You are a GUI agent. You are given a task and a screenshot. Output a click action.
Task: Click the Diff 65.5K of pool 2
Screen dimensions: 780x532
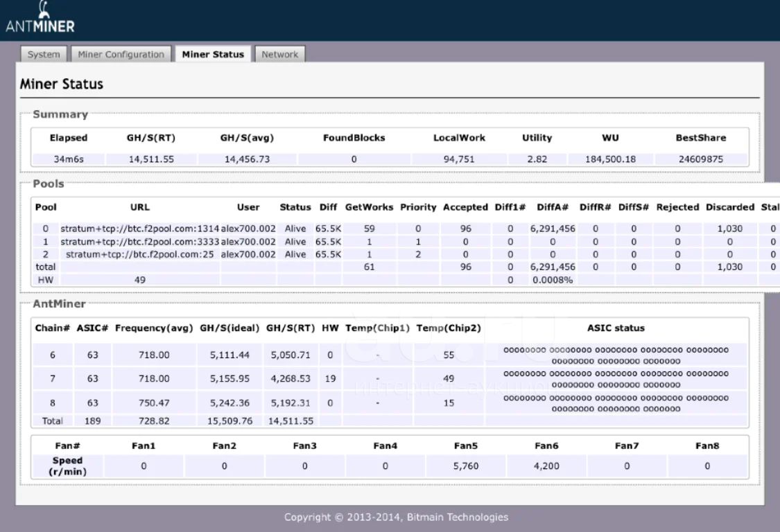[328, 254]
